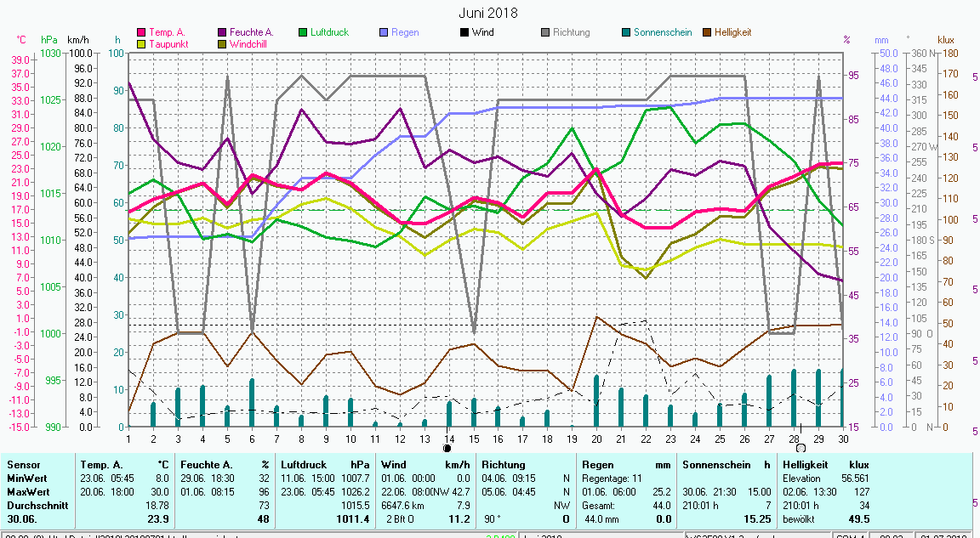The height and width of the screenshot is (538, 980).
Task: Click the olive Windchill legend square
Action: click(x=223, y=43)
